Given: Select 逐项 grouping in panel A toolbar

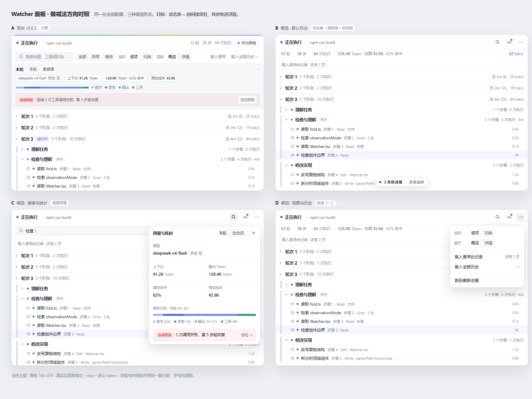Looking at the screenshot, I should [134, 57].
